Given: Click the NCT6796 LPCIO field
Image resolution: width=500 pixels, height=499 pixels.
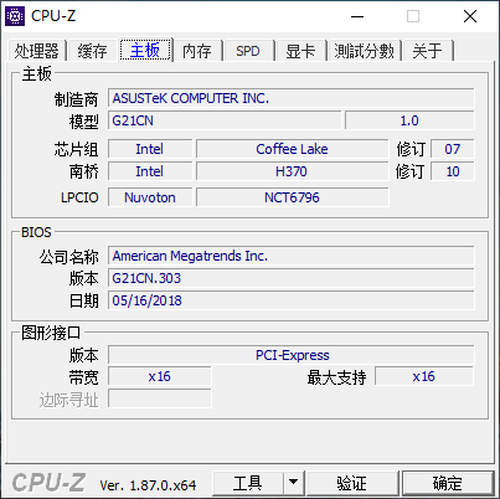Looking at the screenshot, I should tap(292, 197).
